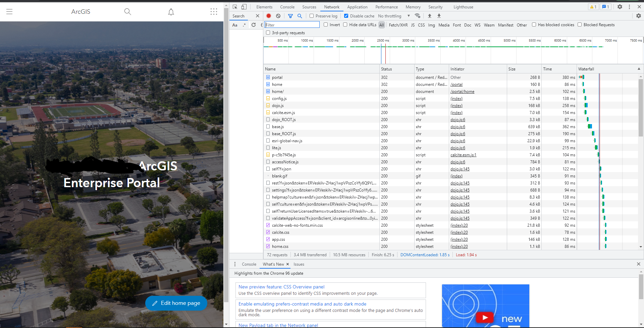Open DevTools main settings gear
The height and width of the screenshot is (328, 644).
[620, 7]
